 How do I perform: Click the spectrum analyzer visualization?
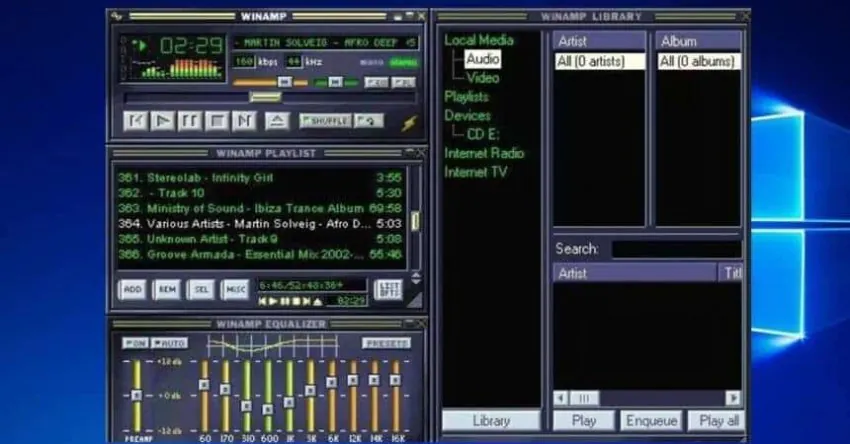coord(182,68)
